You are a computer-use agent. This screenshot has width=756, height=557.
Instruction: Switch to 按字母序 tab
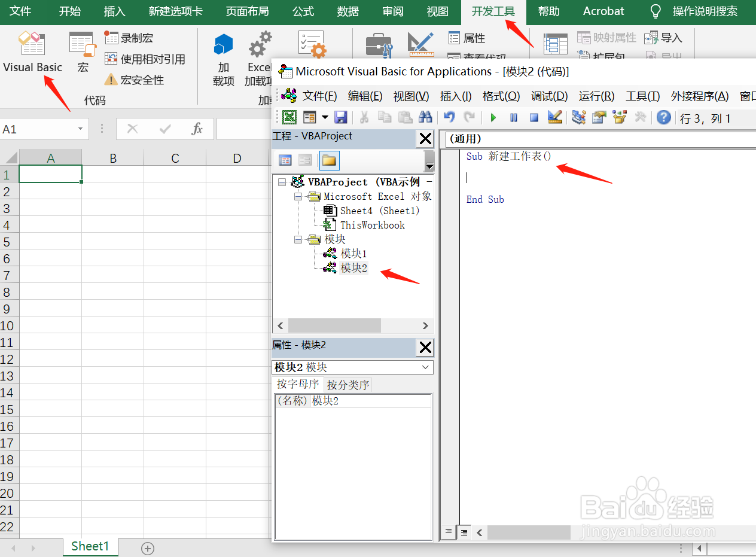(298, 384)
